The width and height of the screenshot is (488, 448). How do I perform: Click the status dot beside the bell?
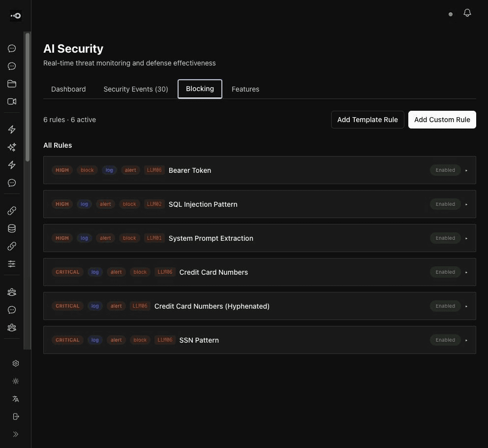coord(450,14)
